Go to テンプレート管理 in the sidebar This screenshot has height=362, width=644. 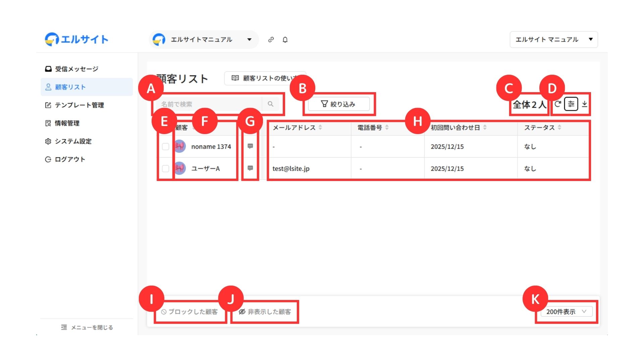(79, 105)
